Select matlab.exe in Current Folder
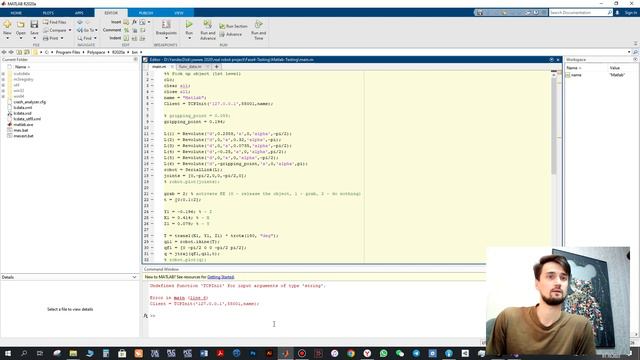 coord(23,124)
